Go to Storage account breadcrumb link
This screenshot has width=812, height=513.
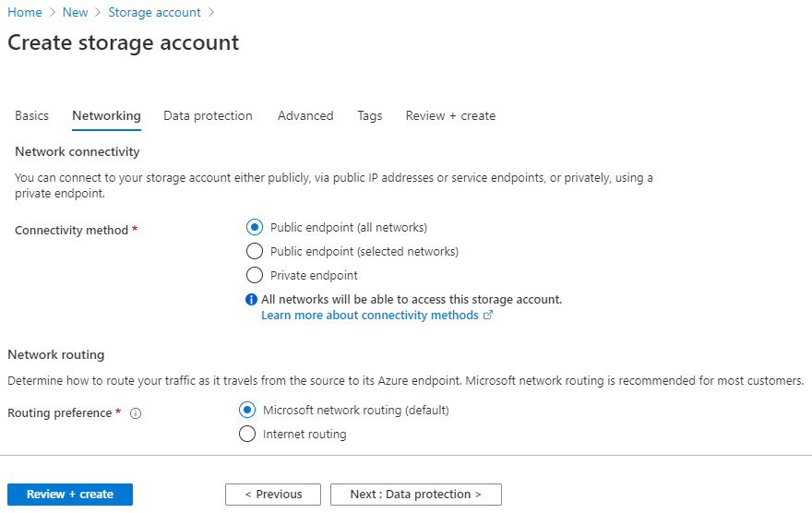(154, 13)
